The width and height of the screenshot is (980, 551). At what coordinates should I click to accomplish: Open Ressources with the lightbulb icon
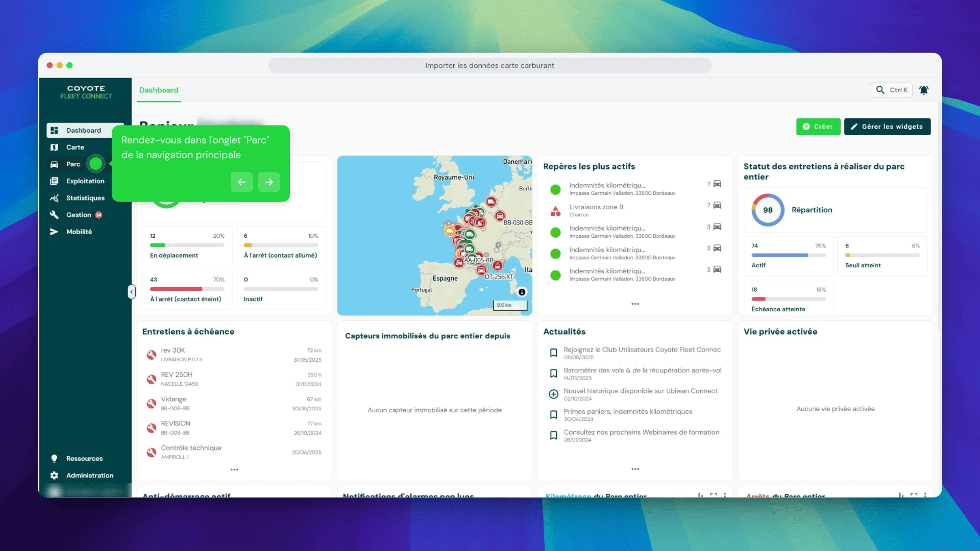click(x=84, y=459)
